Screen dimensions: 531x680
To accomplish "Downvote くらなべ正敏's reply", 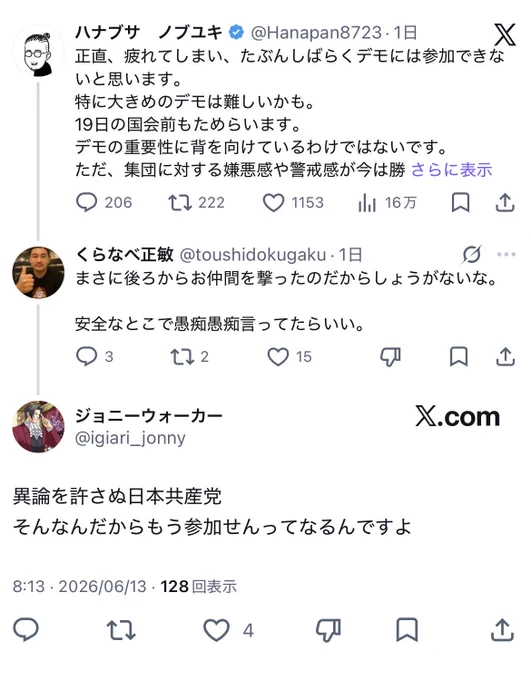I will (390, 357).
